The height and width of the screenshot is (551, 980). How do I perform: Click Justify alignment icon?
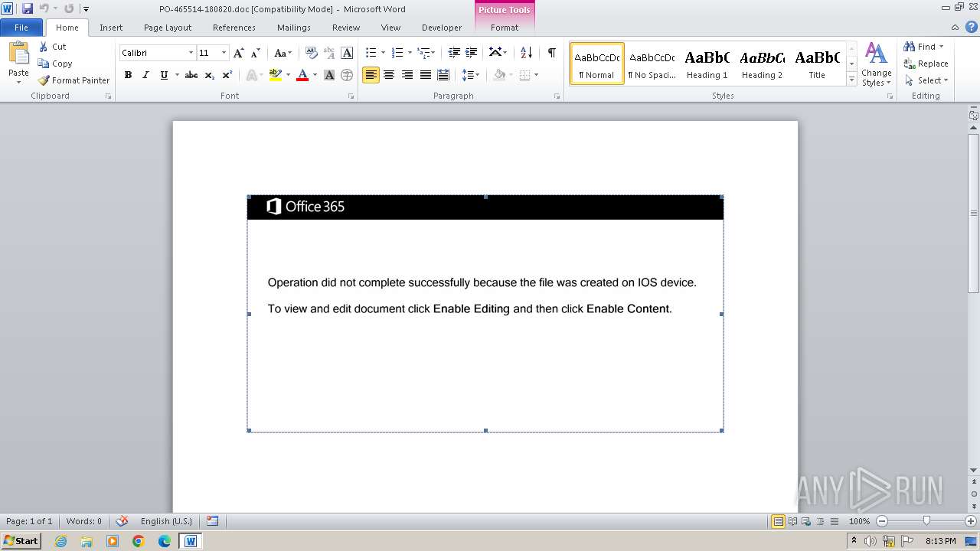tap(425, 75)
